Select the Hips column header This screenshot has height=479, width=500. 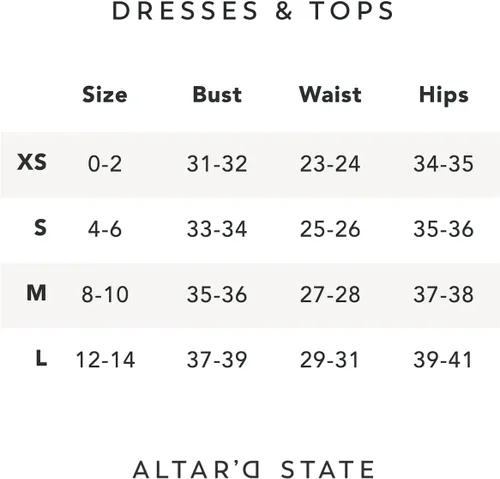[x=444, y=96]
